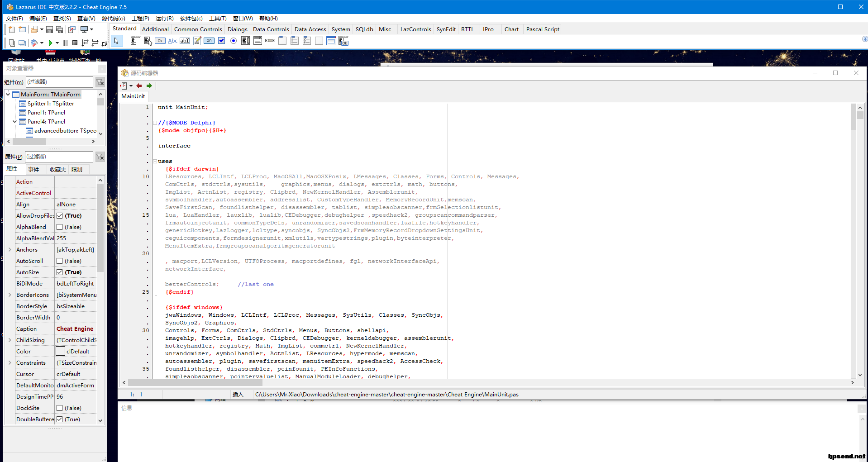Click the Open file folder icon
This screenshot has height=462, width=868.
coord(34,29)
